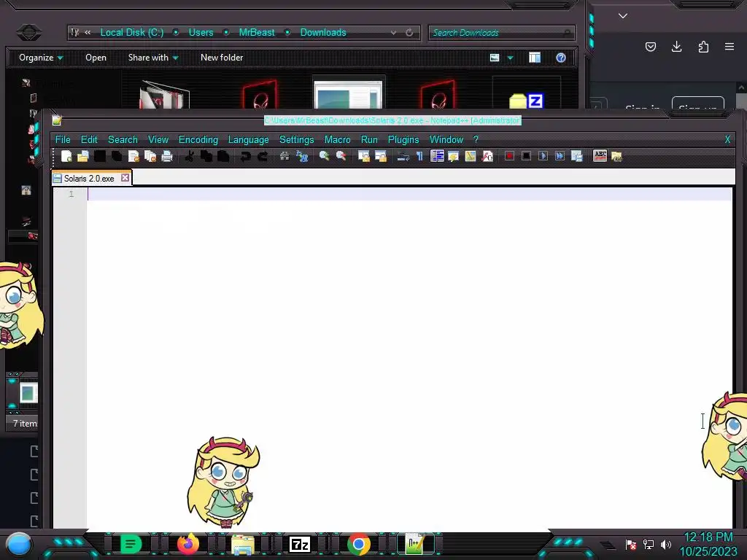Image resolution: width=747 pixels, height=560 pixels.
Task: Click Open in the Explorer toolbar
Action: [x=96, y=58]
